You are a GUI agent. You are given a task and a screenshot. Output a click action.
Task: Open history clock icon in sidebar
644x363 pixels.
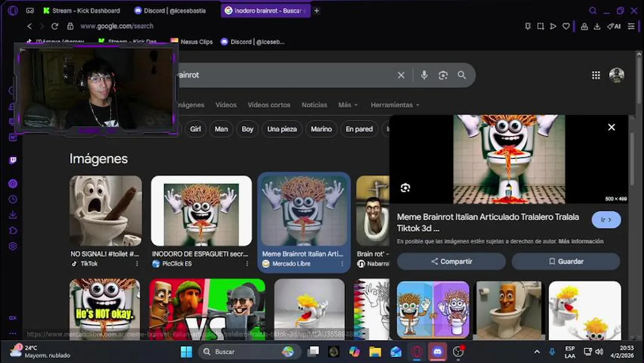(13, 199)
